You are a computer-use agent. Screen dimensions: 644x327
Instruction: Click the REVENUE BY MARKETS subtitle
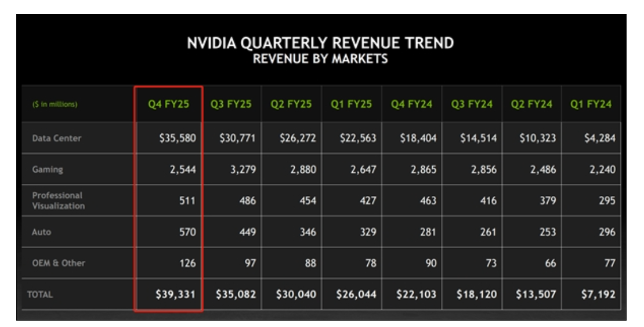pos(320,59)
